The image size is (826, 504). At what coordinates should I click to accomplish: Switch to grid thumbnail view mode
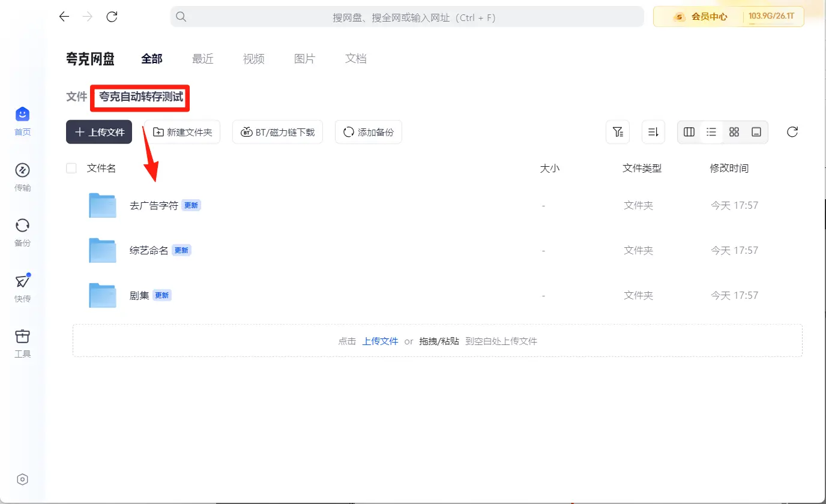[x=734, y=132]
